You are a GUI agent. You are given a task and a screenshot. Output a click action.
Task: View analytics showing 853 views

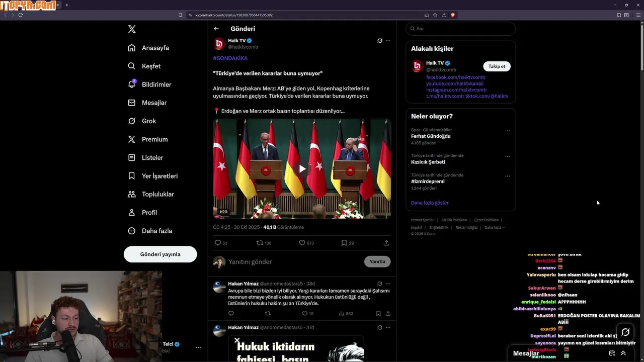(x=346, y=313)
